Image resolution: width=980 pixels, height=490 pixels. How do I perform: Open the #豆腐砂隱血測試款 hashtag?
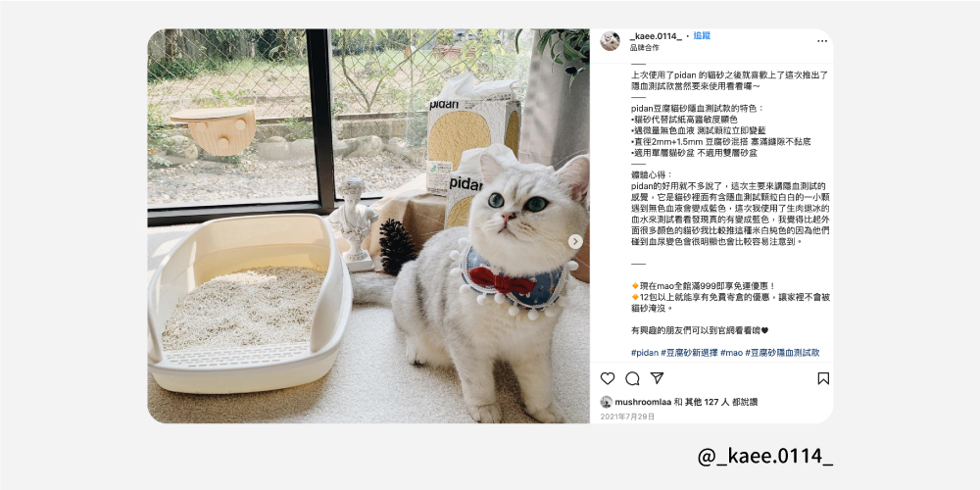[x=782, y=353]
